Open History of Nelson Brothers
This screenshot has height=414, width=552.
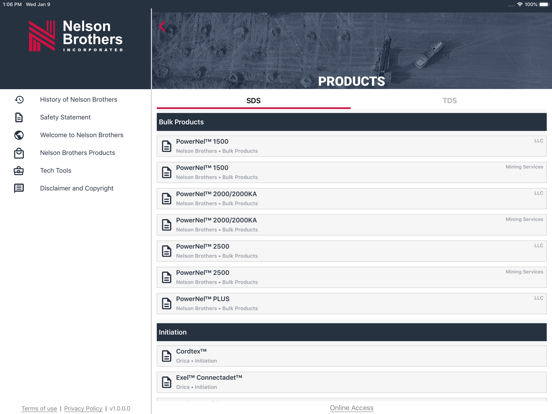(x=78, y=100)
